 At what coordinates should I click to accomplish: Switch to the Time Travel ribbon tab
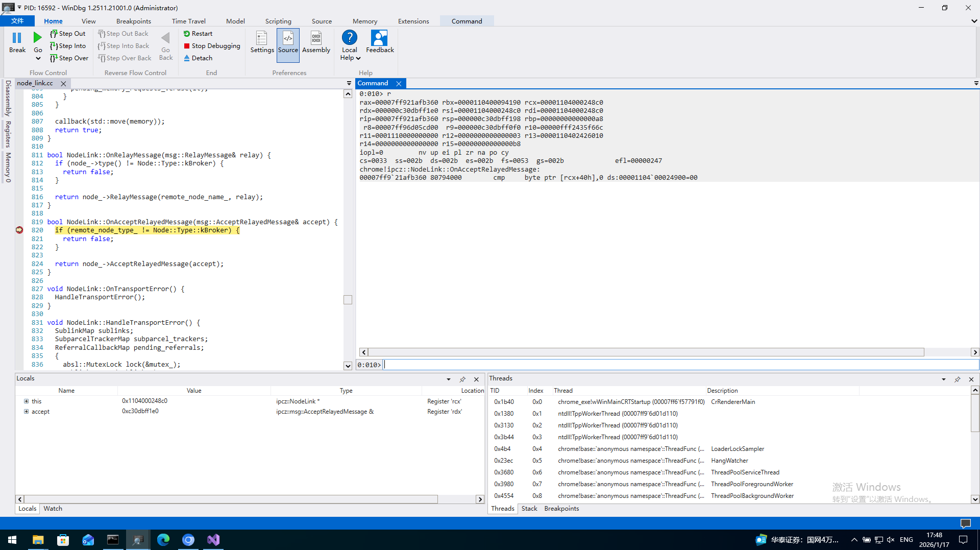tap(189, 21)
